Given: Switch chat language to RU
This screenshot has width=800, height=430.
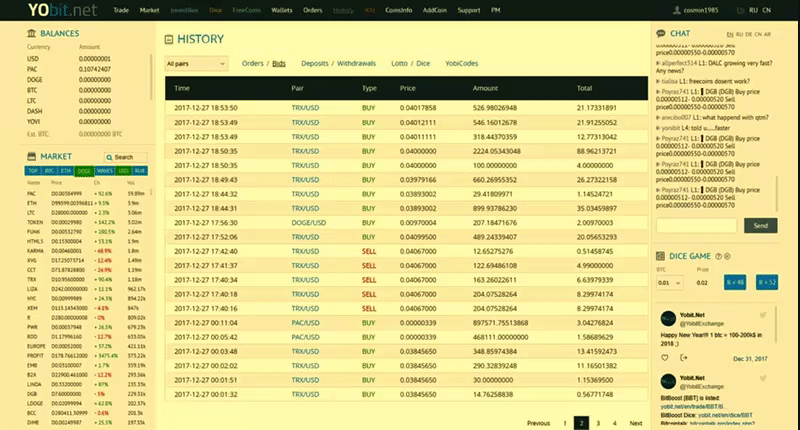Looking at the screenshot, I should (739, 34).
